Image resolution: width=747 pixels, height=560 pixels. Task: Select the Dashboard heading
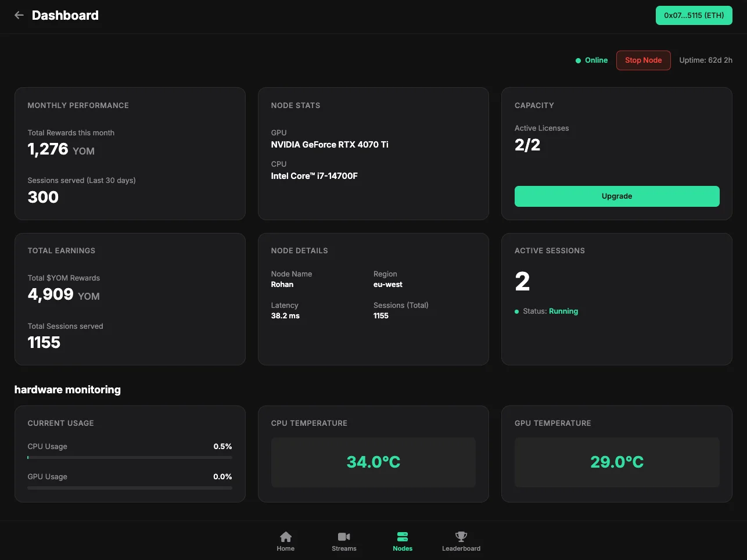coord(64,15)
